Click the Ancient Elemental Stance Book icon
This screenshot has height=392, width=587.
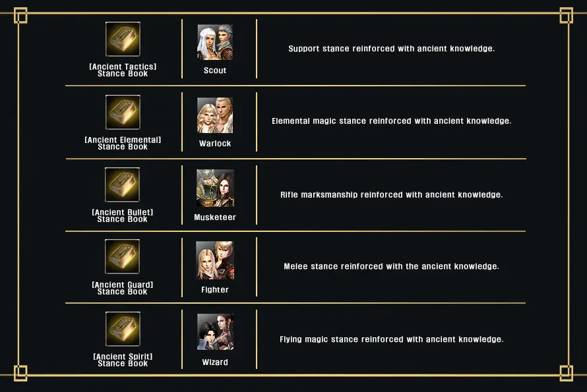point(123,113)
